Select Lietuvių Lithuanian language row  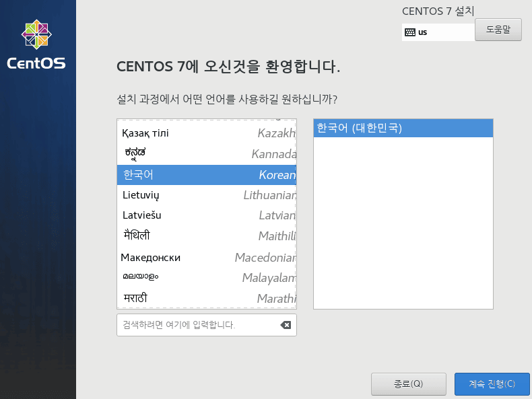pos(207,195)
